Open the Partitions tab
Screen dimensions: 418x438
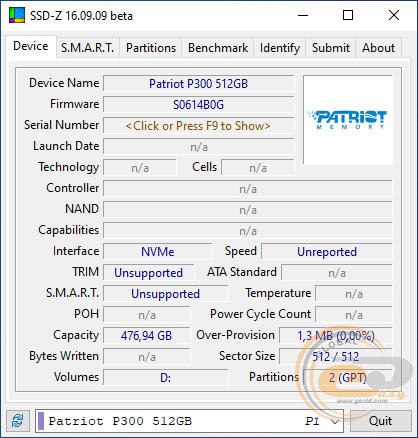click(151, 48)
